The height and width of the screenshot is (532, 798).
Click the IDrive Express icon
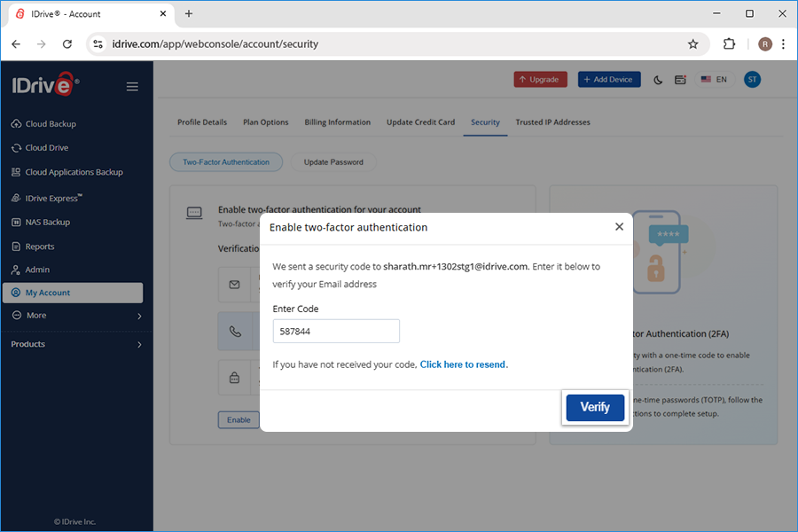click(16, 198)
